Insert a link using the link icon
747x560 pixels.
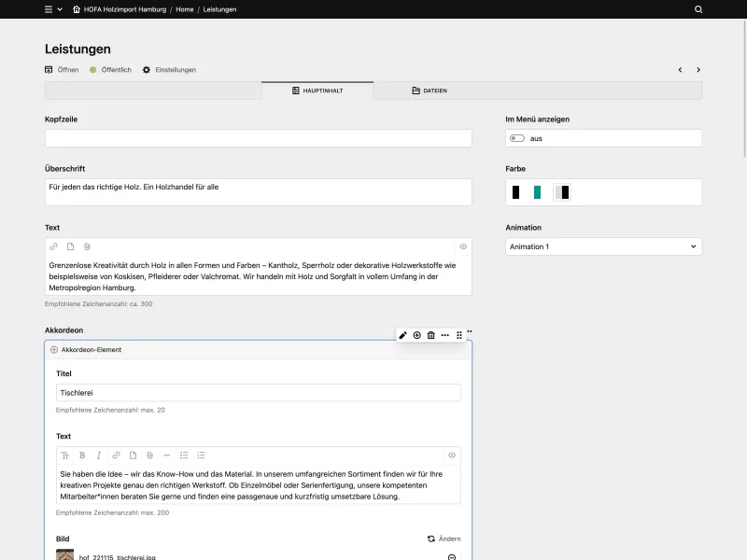117,455
